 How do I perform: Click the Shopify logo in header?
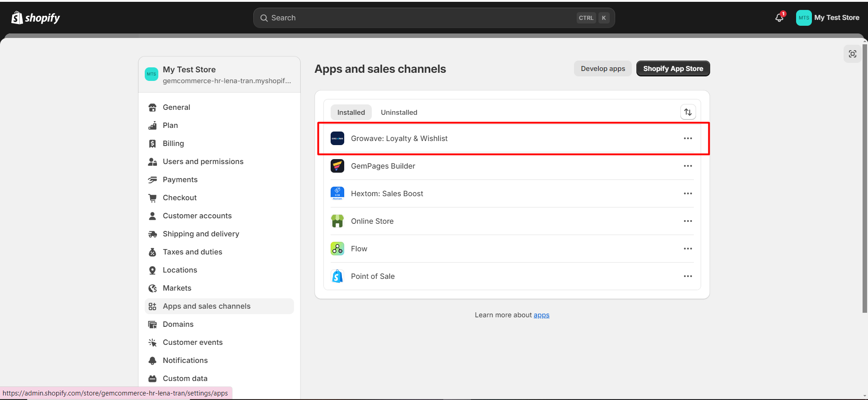(x=36, y=18)
